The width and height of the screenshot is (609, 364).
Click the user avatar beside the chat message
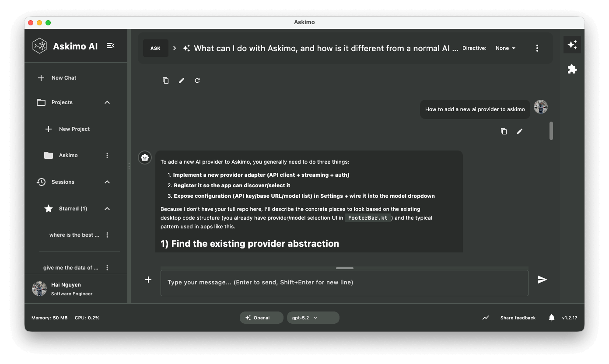pyautogui.click(x=541, y=107)
